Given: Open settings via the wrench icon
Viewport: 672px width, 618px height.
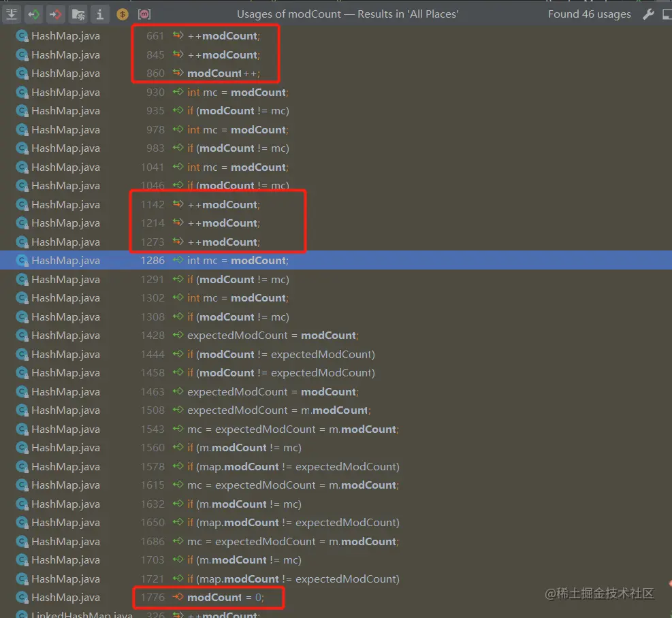Looking at the screenshot, I should pos(648,14).
